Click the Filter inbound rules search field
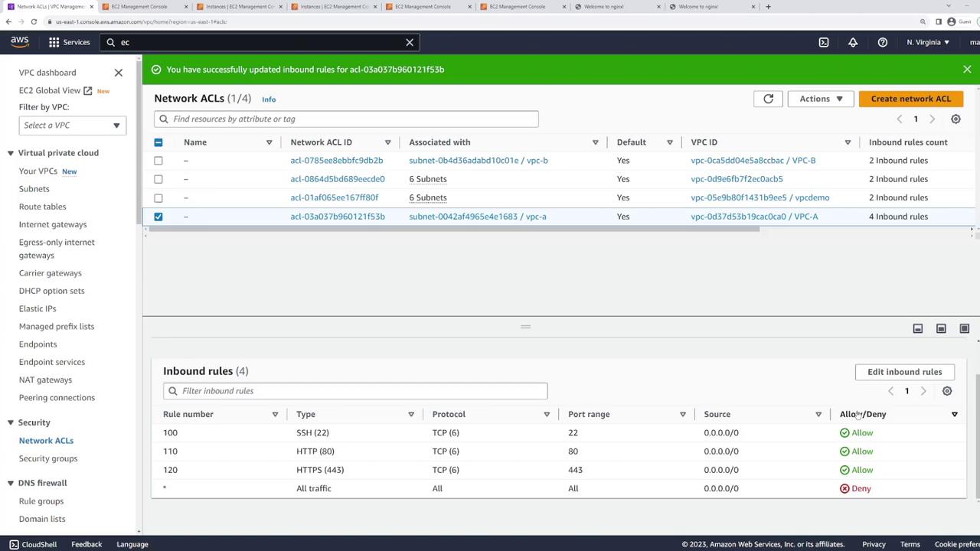Image resolution: width=980 pixels, height=551 pixels. 355,391
